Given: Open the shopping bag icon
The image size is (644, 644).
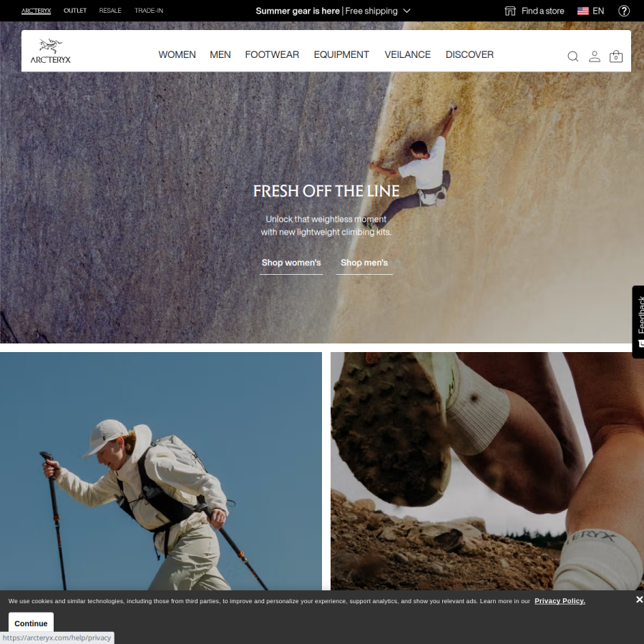Looking at the screenshot, I should pyautogui.click(x=615, y=57).
